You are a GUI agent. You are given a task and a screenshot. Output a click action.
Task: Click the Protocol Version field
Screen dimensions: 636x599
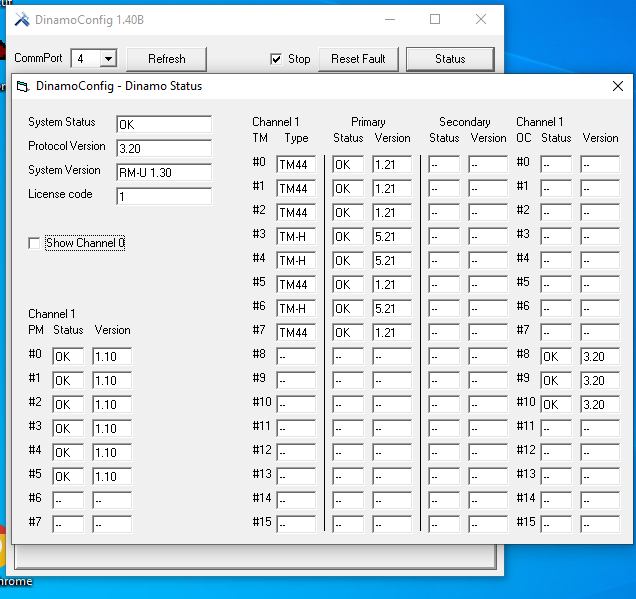pyautogui.click(x=163, y=148)
